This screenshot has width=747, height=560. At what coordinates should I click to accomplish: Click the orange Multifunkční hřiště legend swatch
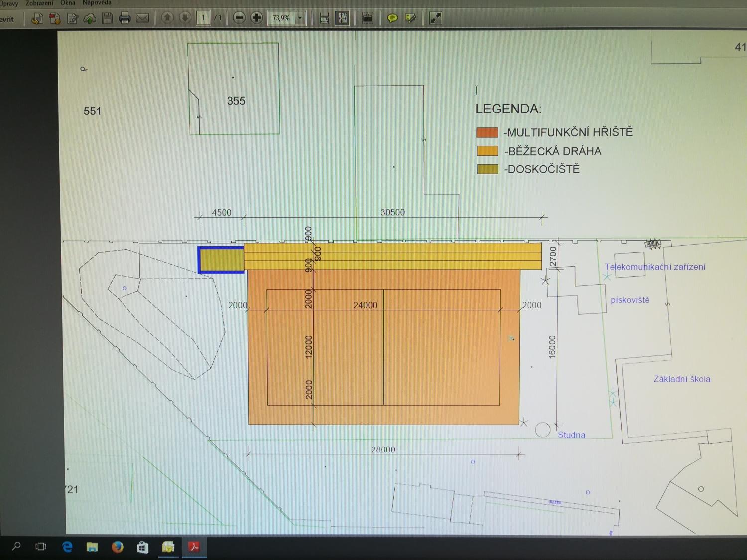[x=487, y=132]
